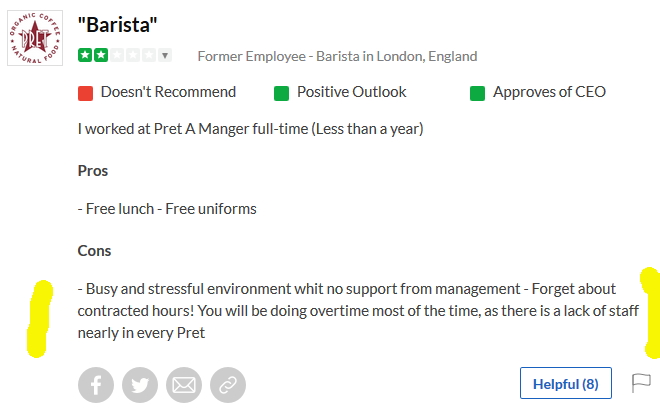Image resolution: width=660 pixels, height=416 pixels.
Task: Open the "Barista" review title
Action: click(118, 23)
